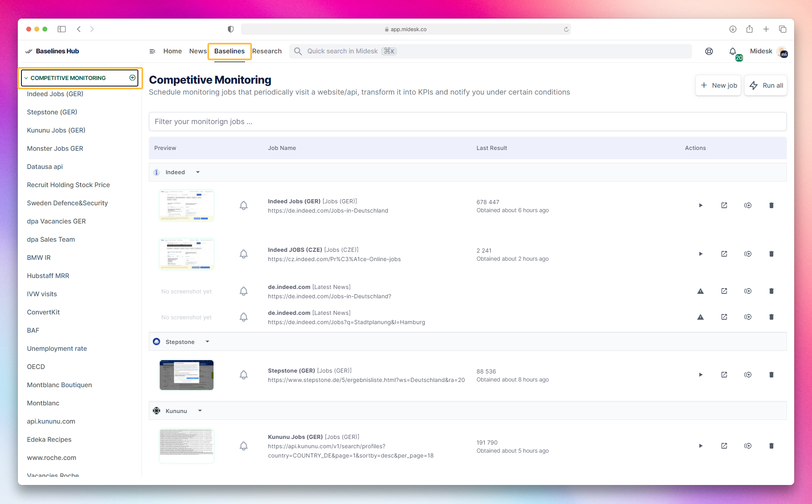This screenshot has height=504, width=812.
Task: Open the Midesk user account menu
Action: click(x=768, y=51)
